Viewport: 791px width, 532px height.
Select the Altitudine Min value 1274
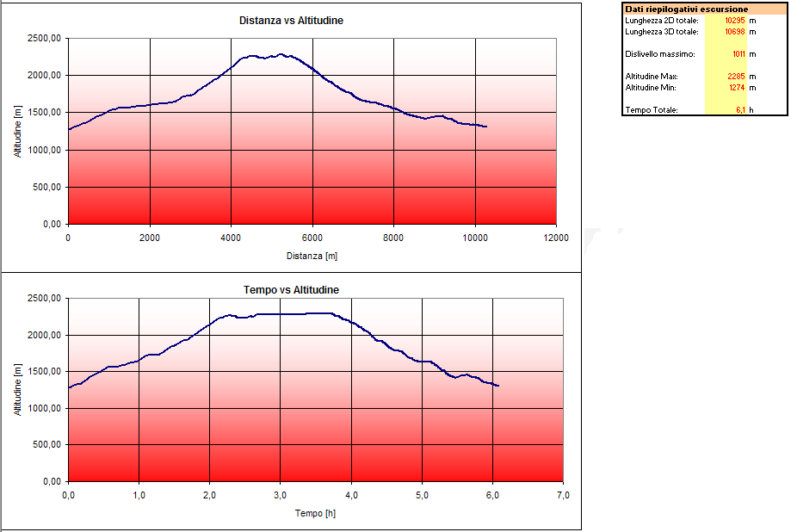point(737,87)
